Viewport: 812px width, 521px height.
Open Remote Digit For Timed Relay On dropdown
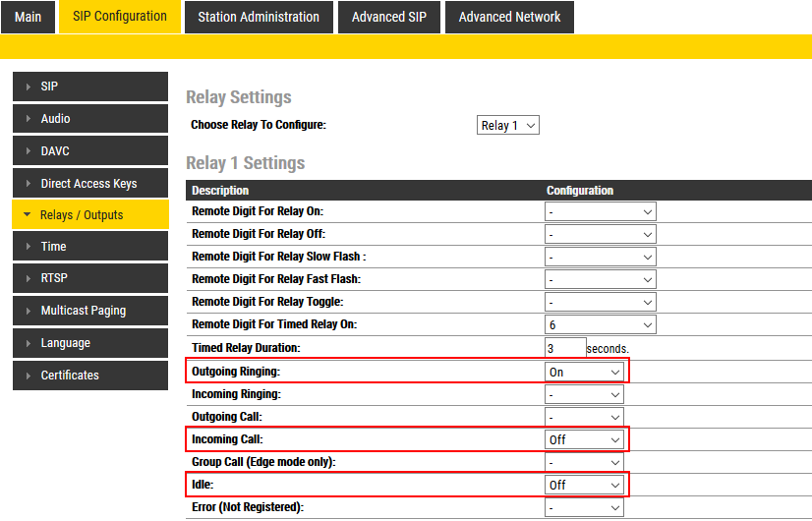[600, 325]
